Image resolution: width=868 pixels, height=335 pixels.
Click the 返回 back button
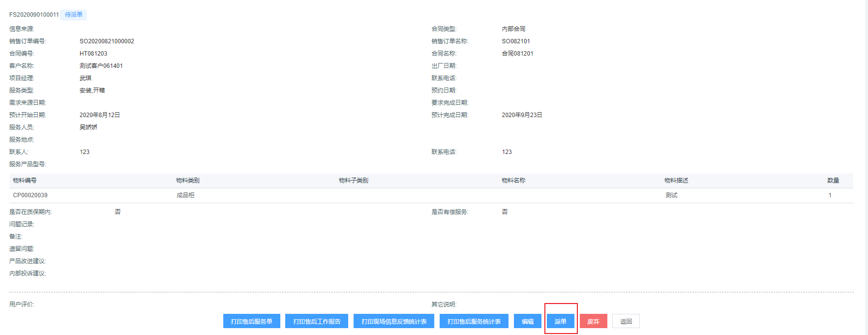coord(626,321)
